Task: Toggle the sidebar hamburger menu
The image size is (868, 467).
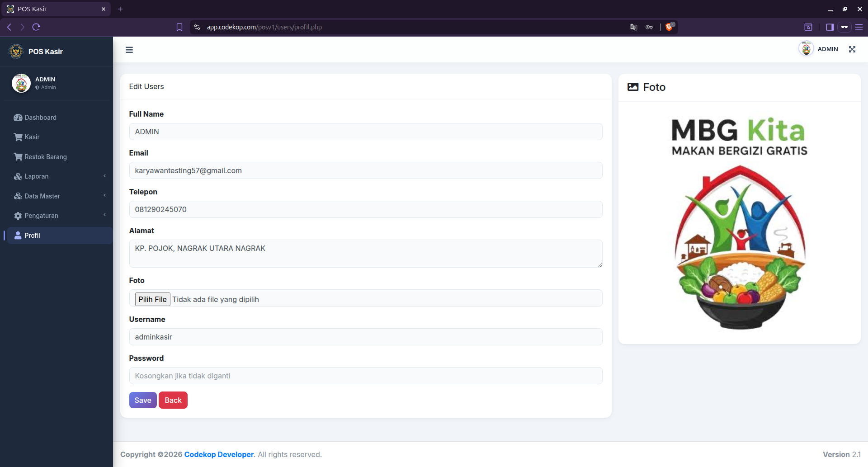Action: click(x=129, y=50)
